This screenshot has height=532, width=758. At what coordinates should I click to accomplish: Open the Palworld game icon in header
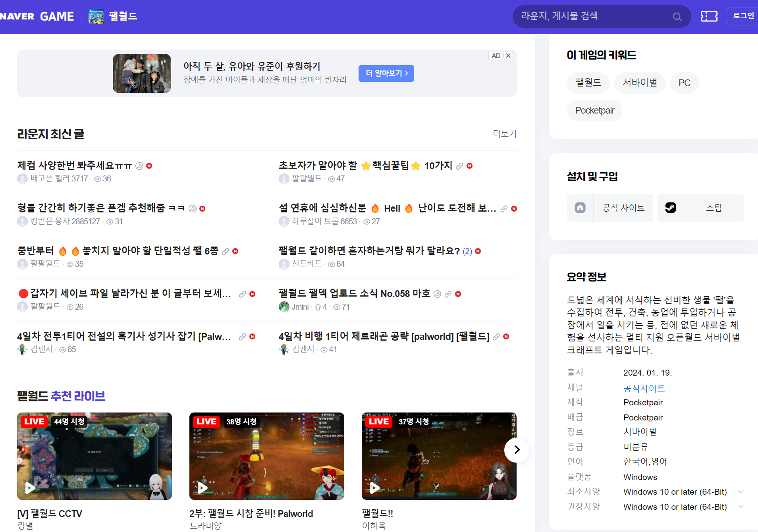[96, 16]
